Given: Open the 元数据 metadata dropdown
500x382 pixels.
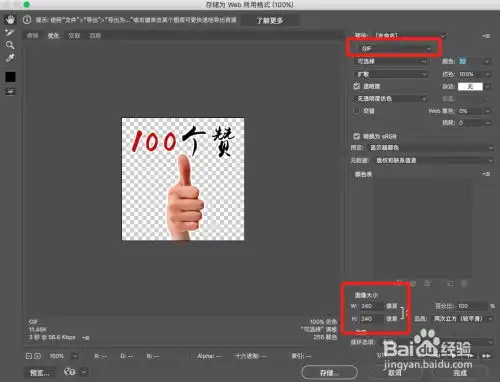Looking at the screenshot, I should [433, 160].
